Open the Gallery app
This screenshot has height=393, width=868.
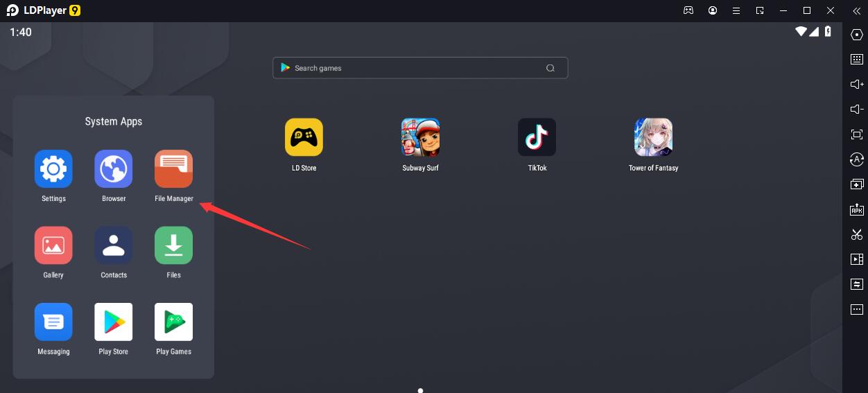53,245
